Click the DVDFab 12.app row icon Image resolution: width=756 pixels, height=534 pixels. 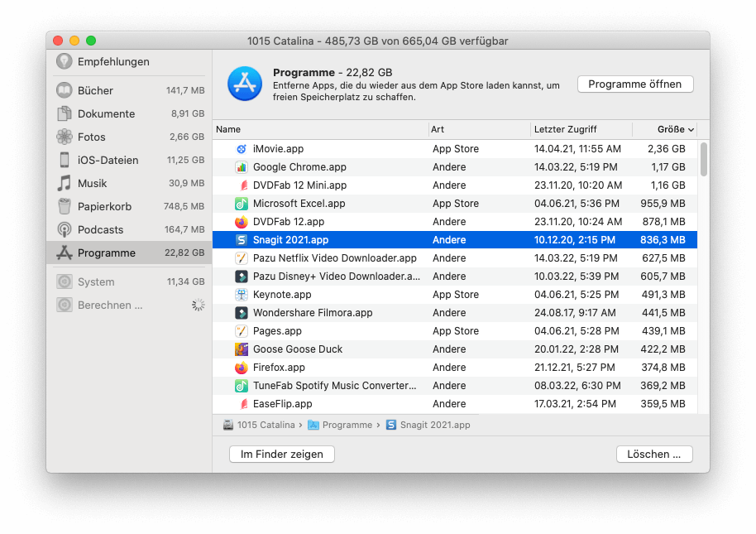click(x=241, y=222)
